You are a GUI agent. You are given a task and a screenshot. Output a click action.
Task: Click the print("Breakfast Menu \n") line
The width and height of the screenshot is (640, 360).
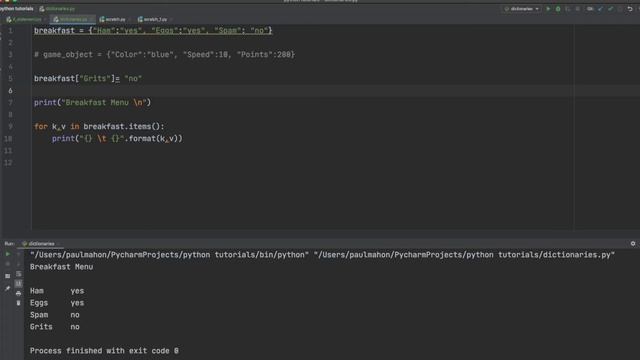92,102
